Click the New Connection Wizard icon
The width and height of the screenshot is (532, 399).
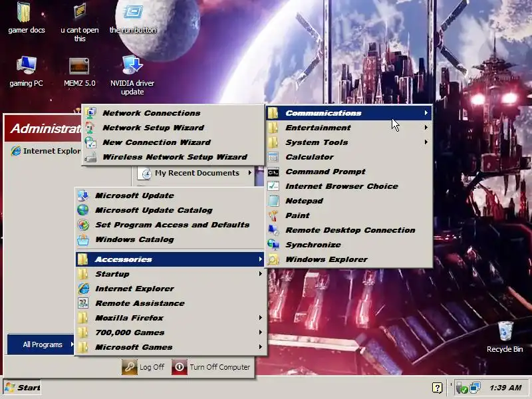coord(90,142)
